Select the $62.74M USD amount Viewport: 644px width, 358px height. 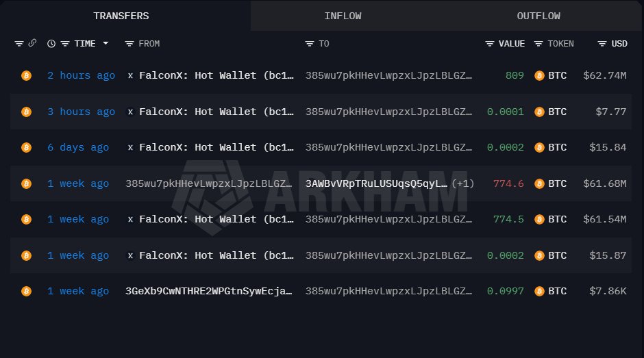pos(605,75)
